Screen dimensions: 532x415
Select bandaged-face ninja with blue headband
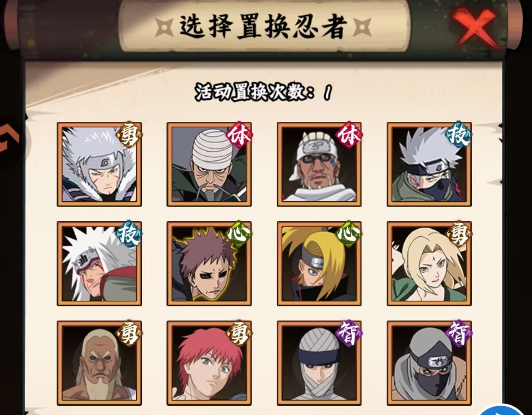(319, 363)
